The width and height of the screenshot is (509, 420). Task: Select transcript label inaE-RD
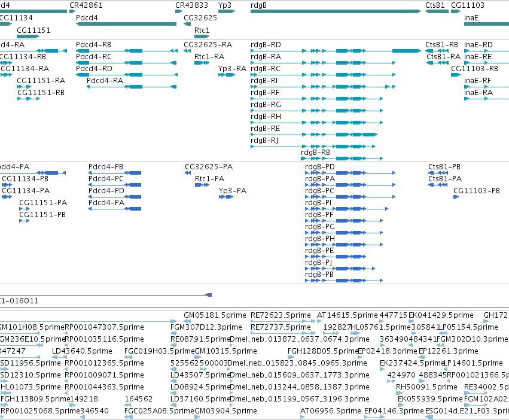478,45
